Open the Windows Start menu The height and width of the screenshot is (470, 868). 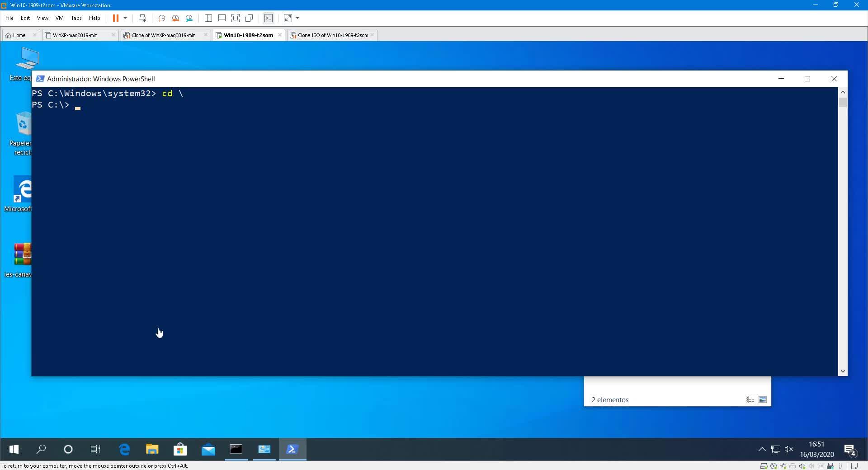(14, 449)
